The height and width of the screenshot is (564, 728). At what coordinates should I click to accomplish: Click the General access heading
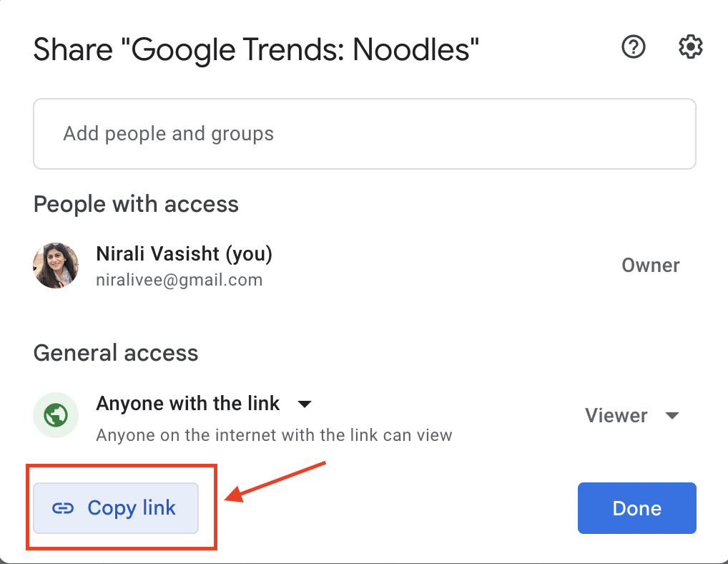116,353
